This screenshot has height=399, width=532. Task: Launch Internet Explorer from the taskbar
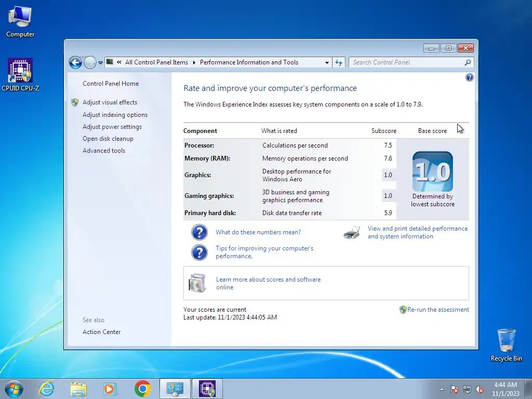tap(46, 389)
